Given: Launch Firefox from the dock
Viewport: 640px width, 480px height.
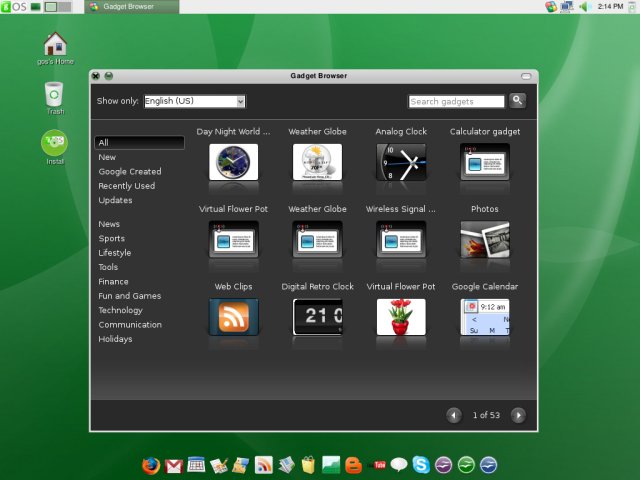Looking at the screenshot, I should click(x=151, y=465).
